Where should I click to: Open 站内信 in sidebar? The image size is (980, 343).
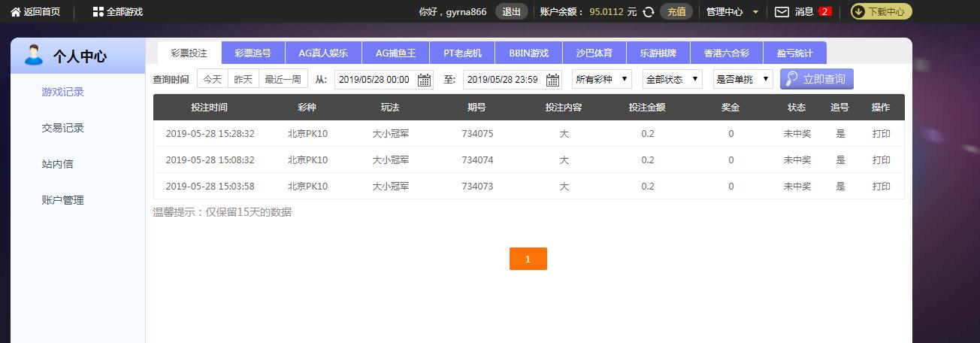pyautogui.click(x=58, y=164)
